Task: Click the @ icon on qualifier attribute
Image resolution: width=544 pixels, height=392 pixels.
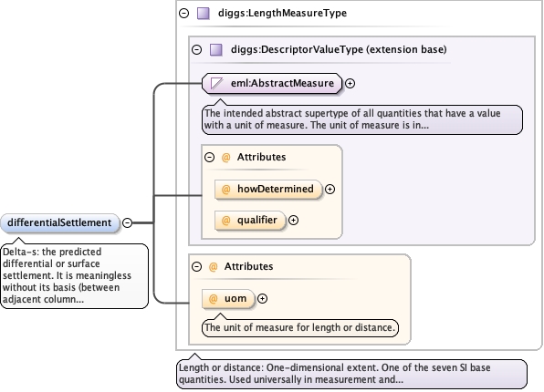Action: (225, 220)
